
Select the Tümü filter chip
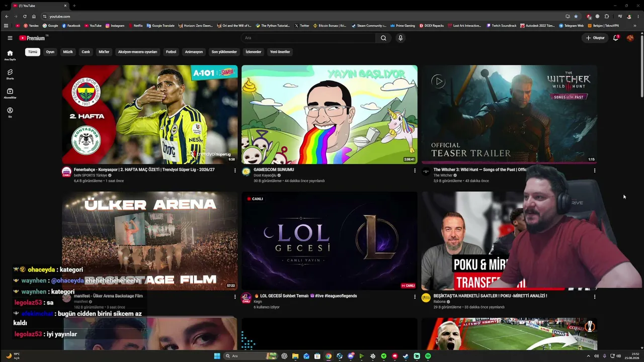coord(33,52)
